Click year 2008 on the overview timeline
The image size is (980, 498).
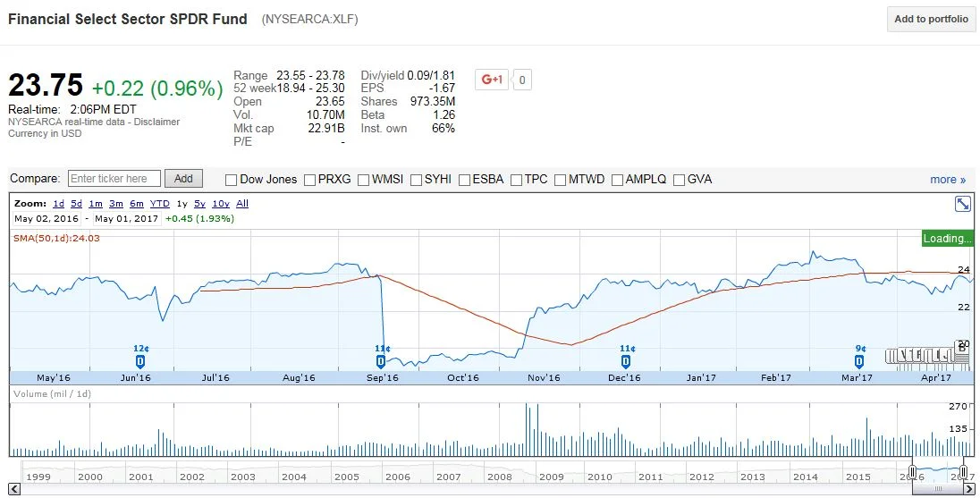(499, 477)
